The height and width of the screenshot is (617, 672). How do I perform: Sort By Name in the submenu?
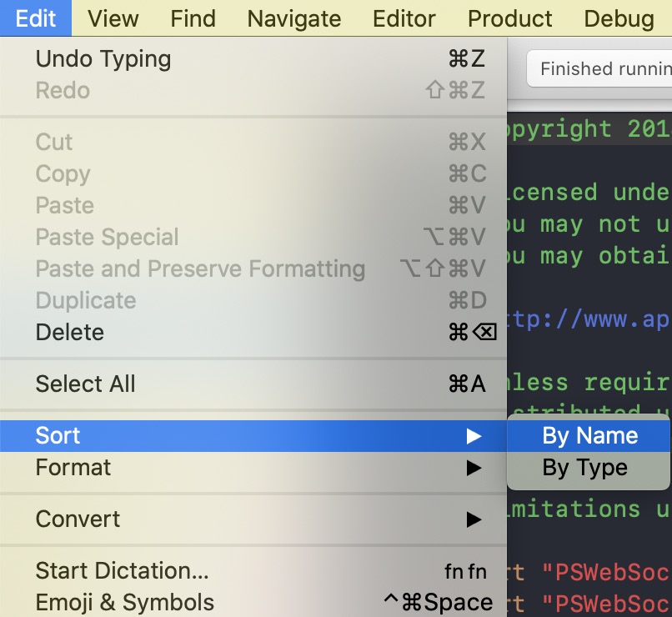pyautogui.click(x=589, y=436)
